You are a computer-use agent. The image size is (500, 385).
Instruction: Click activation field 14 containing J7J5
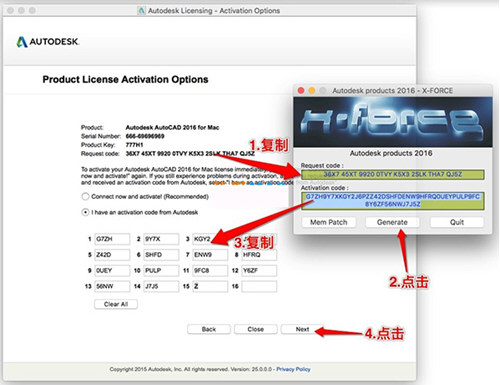click(x=161, y=286)
